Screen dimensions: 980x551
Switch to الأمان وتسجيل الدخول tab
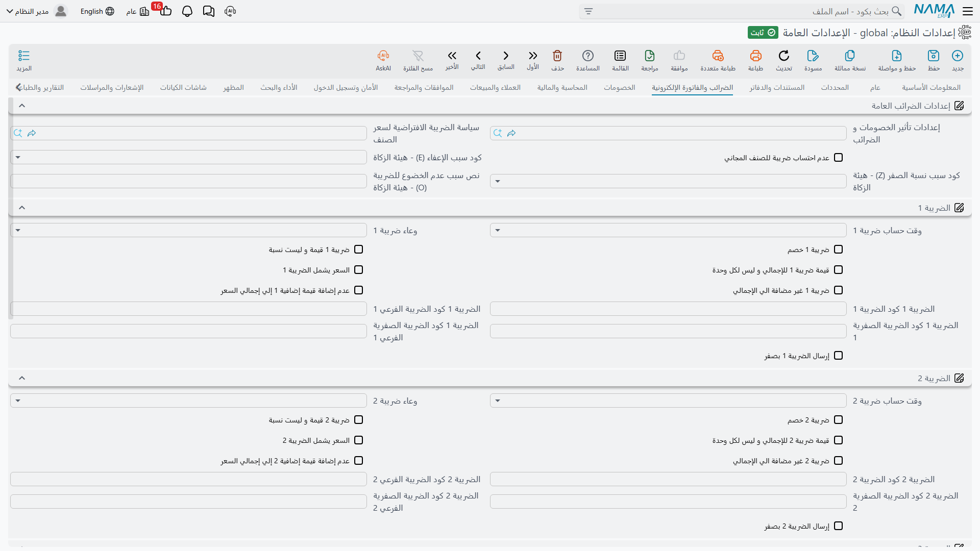[346, 87]
